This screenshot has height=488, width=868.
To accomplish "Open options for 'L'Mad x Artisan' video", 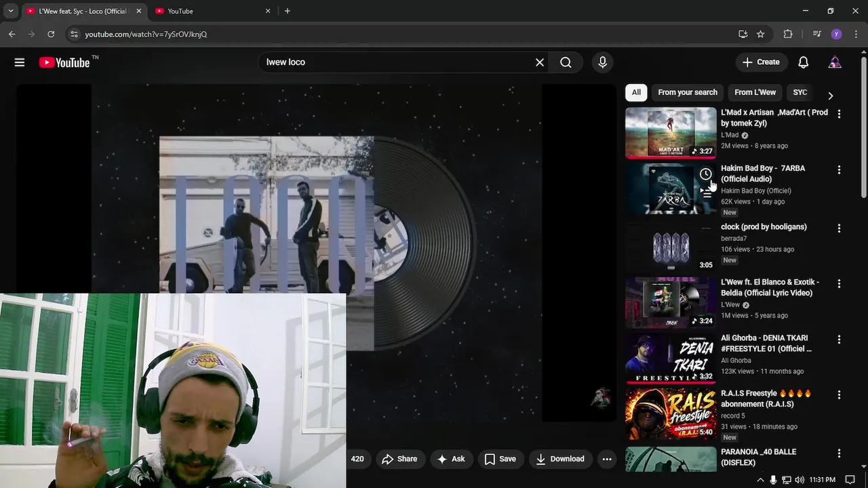I will coord(839,114).
